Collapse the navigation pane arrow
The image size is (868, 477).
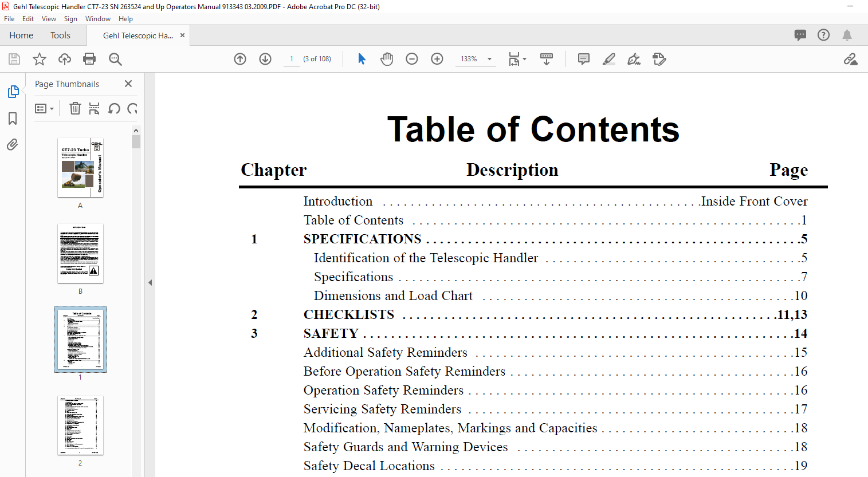pos(150,282)
